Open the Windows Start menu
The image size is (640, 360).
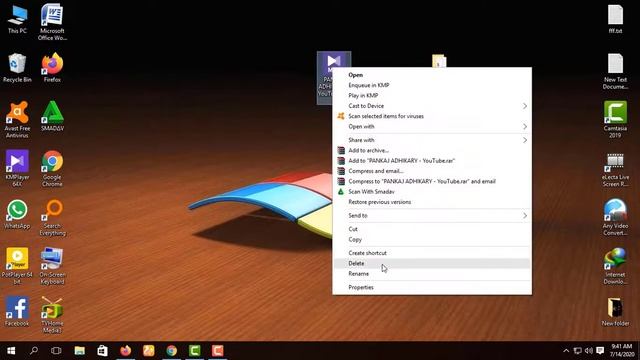(11, 351)
